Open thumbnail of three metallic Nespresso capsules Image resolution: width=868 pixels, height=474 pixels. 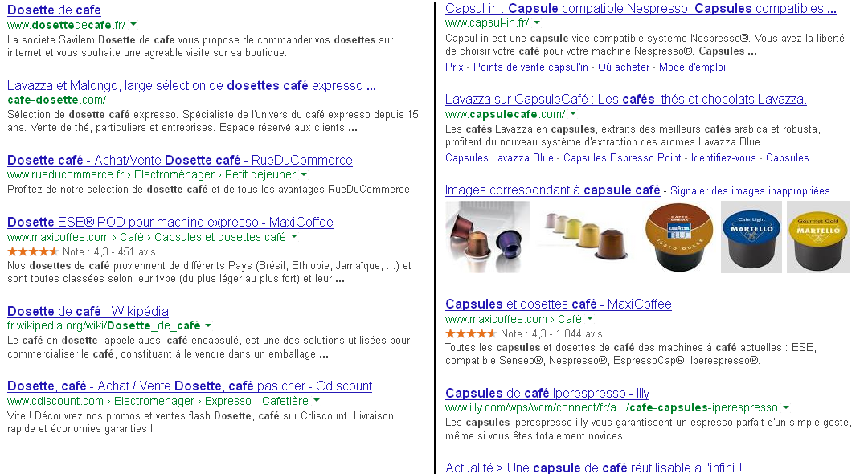tap(488, 237)
